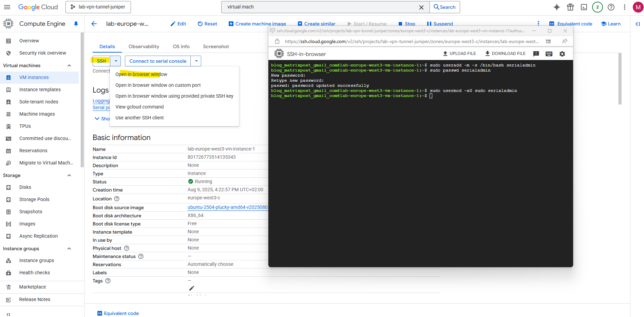Choose Open in browser window

[x=174, y=74]
